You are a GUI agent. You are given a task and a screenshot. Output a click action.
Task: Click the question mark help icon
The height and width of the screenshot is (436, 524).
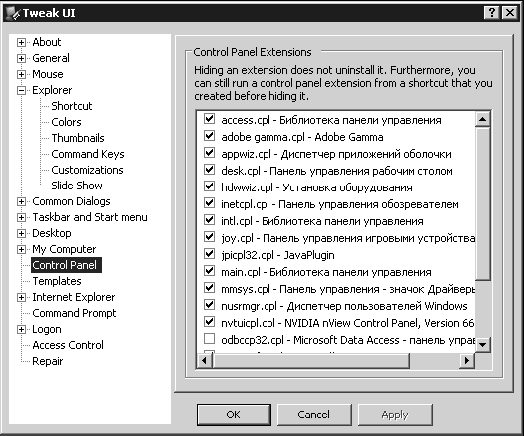491,13
